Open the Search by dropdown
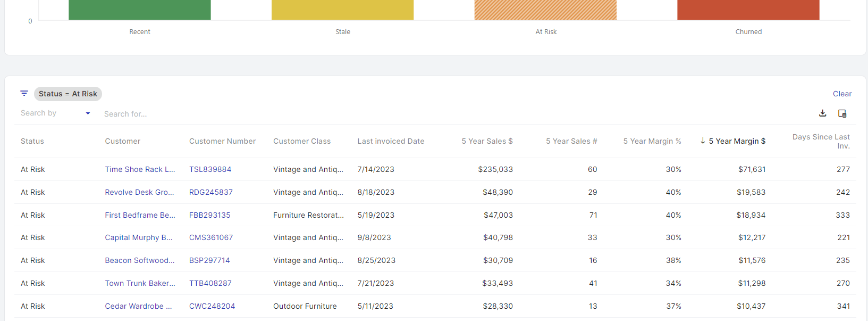This screenshot has width=868, height=321. click(x=55, y=113)
